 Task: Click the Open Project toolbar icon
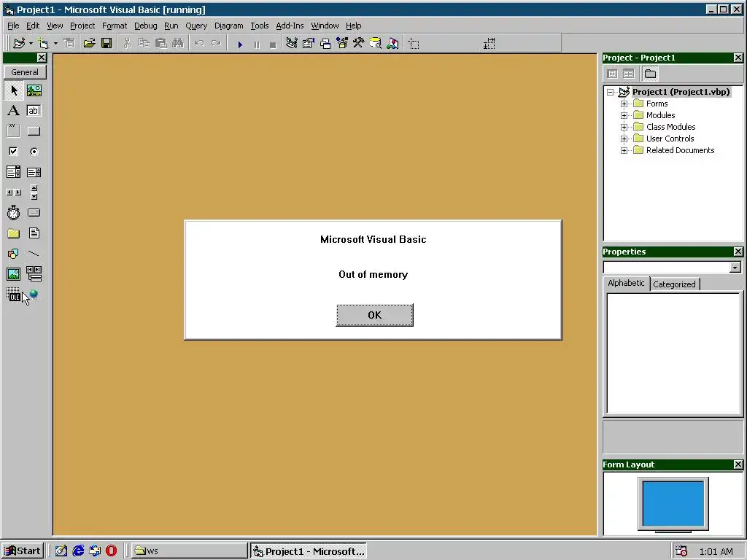coord(89,43)
